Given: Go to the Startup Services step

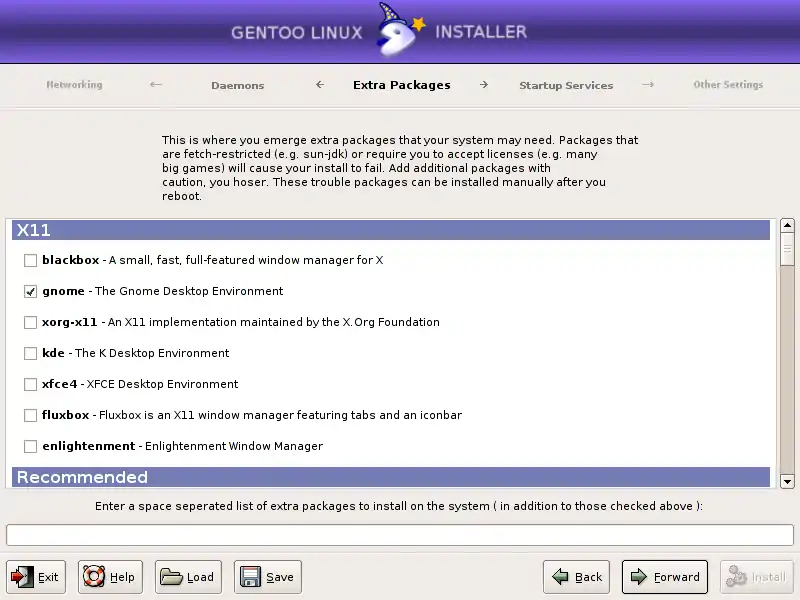Looking at the screenshot, I should pyautogui.click(x=566, y=85).
